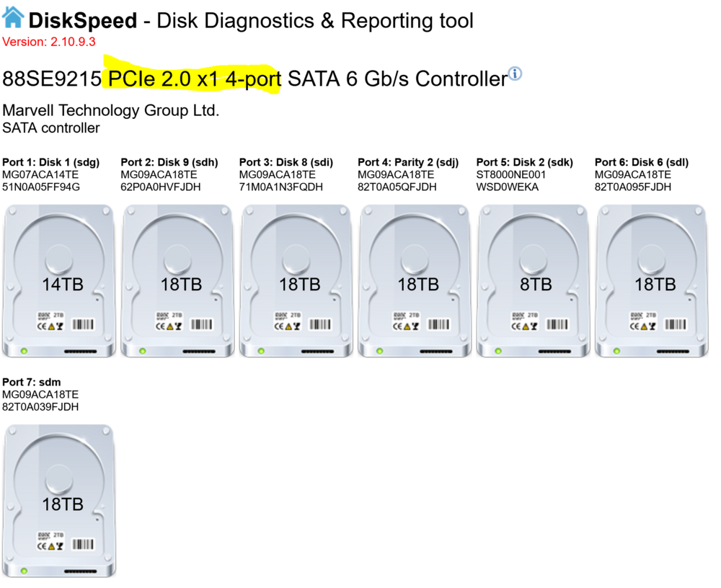Click the Port 5: Disk 2 (sdk) label
Image resolution: width=721 pixels, height=588 pixels.
tap(525, 162)
